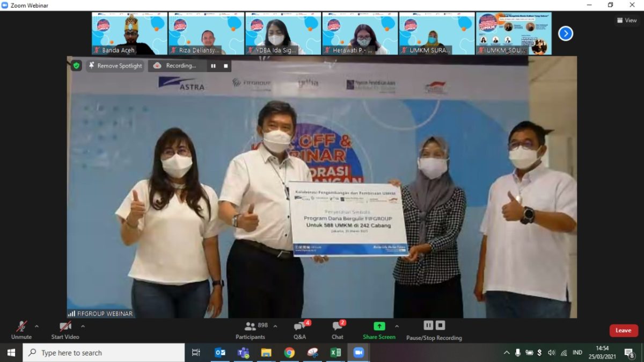644x362 pixels.
Task: Open File Explorer from the taskbar
Action: pyautogui.click(x=266, y=353)
